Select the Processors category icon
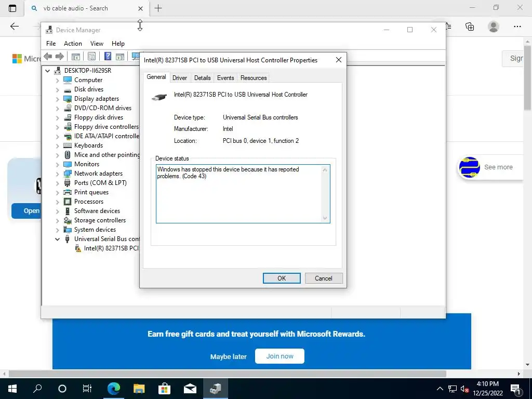The width and height of the screenshot is (532, 399). (68, 202)
